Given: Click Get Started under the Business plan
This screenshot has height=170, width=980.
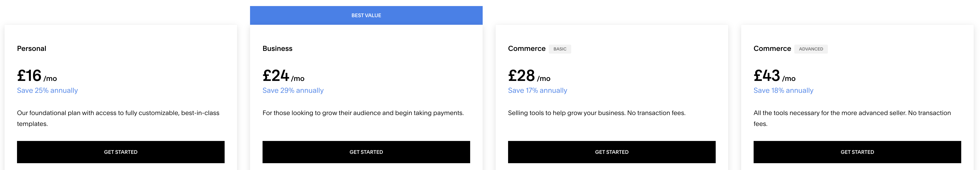Looking at the screenshot, I should coord(366,152).
